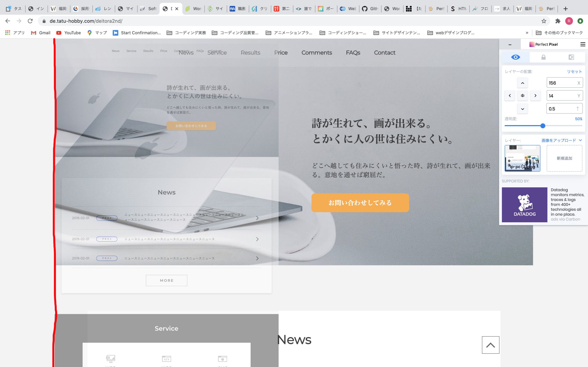Move layer down with arrow button
Screen dimensions: 588x367
click(523, 109)
